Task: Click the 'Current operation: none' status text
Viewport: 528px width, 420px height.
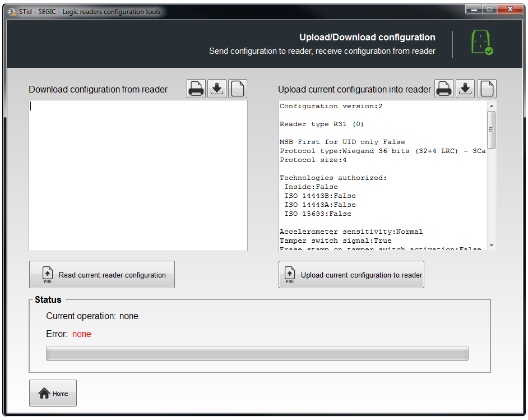Action: 92,316
